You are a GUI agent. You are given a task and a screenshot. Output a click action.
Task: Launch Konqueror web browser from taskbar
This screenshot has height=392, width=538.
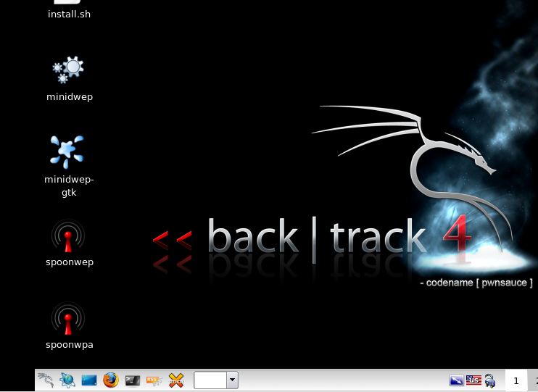point(67,380)
